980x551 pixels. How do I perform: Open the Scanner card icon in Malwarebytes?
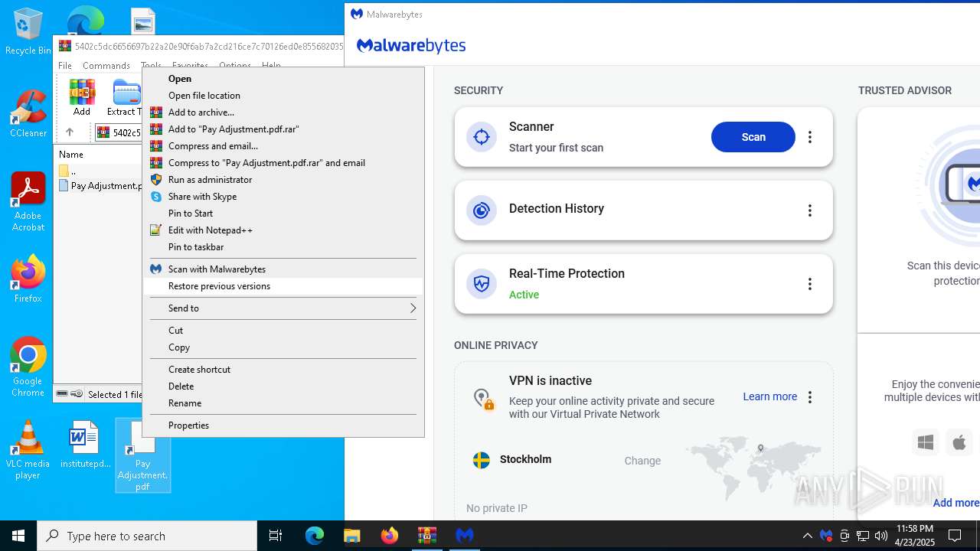(x=482, y=137)
